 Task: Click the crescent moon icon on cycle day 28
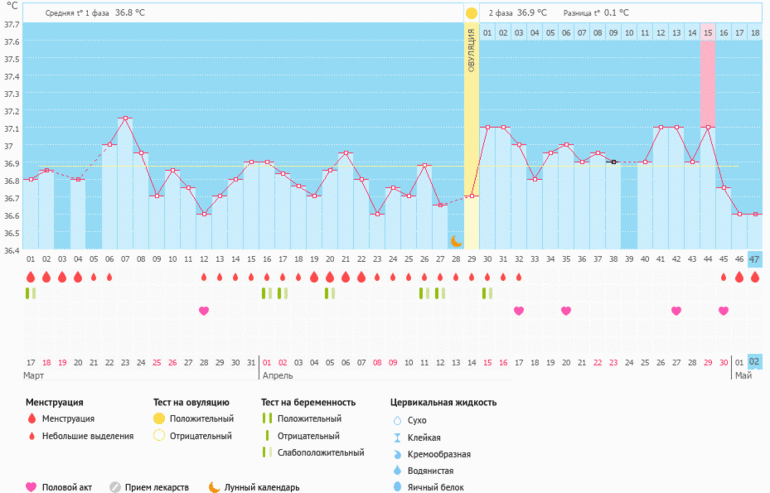point(456,240)
